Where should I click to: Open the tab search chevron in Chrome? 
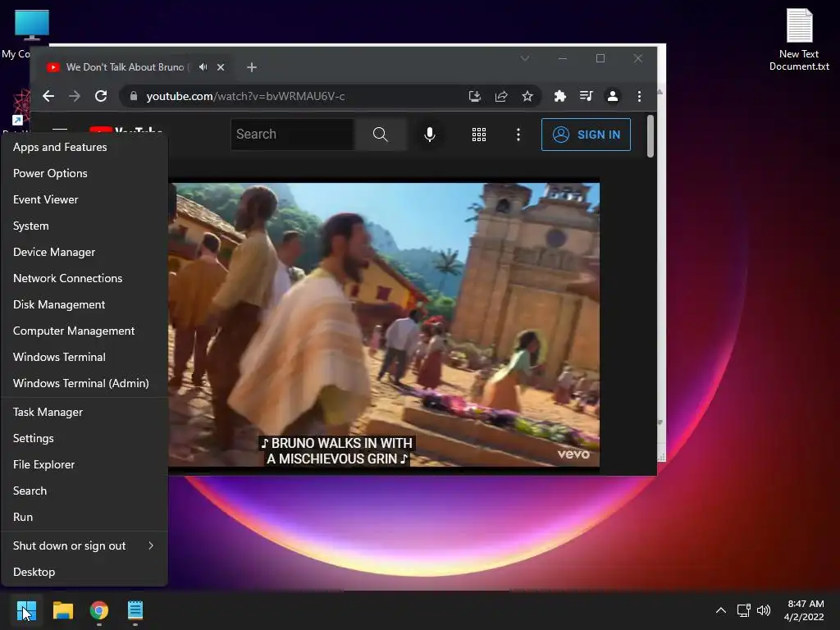click(525, 58)
